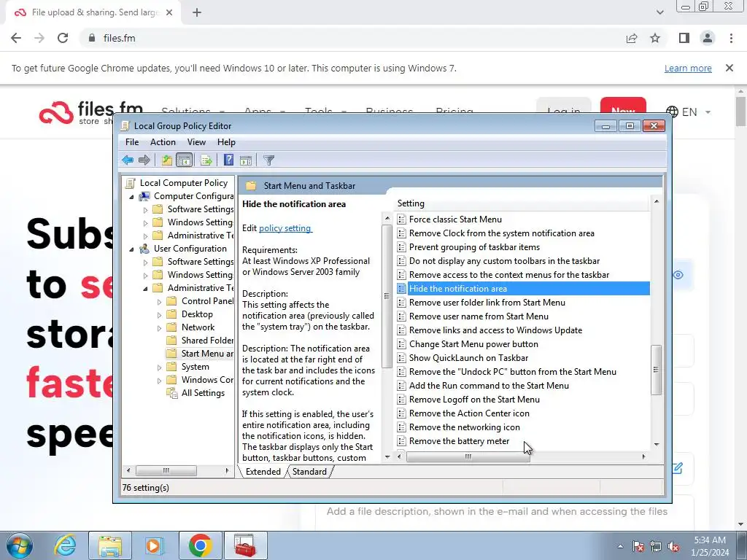Click the Setting column header

[521, 203]
